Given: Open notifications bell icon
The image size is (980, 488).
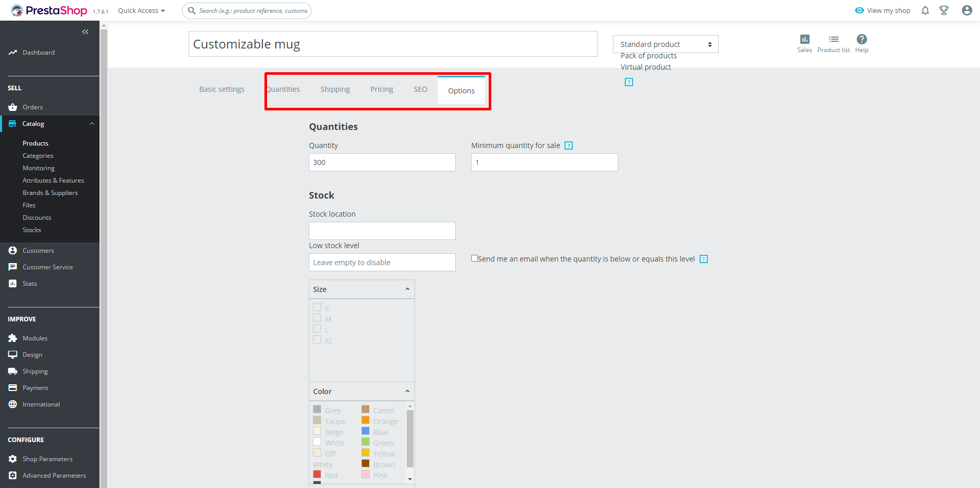Looking at the screenshot, I should tap(925, 10).
